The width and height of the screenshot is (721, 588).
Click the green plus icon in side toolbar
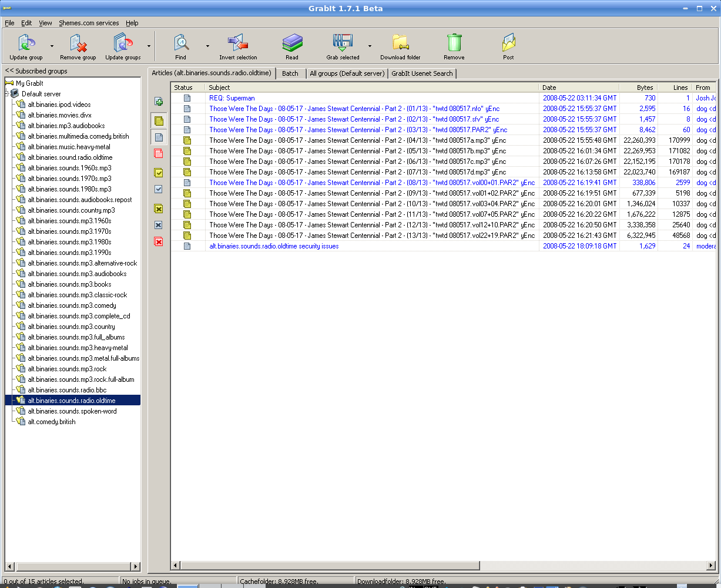click(x=159, y=102)
